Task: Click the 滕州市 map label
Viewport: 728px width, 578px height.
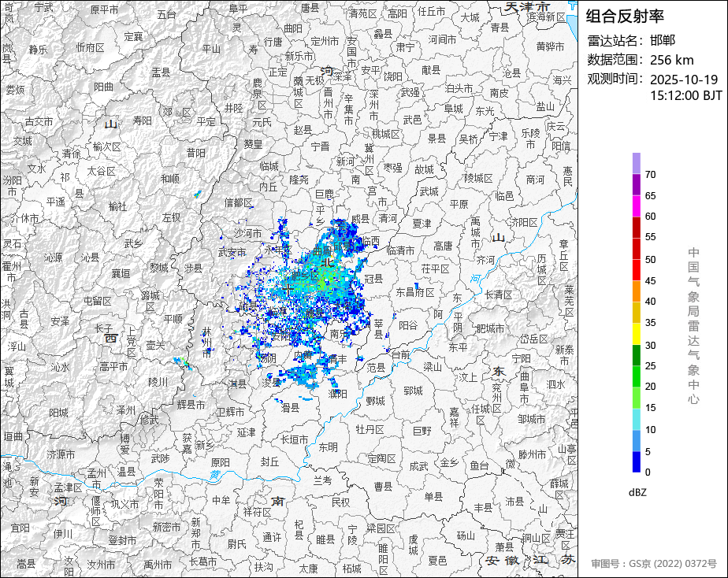Action: click(532, 454)
